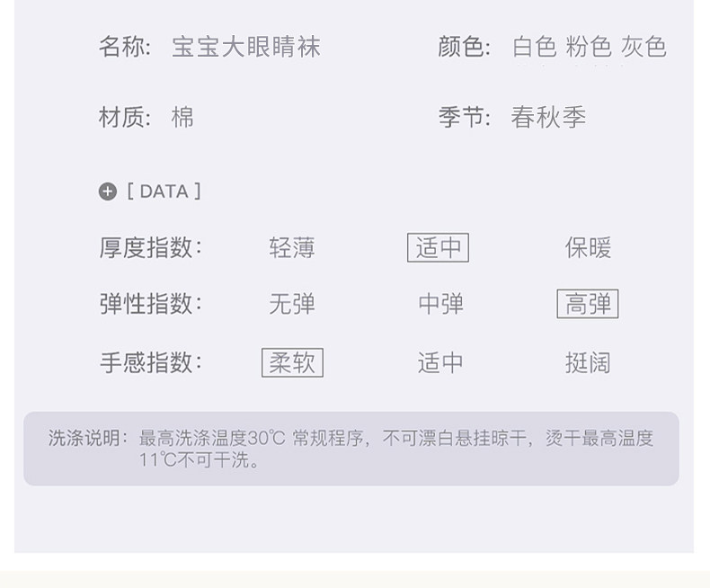
Task: Click the 春秋季 season value
Action: coord(548,118)
